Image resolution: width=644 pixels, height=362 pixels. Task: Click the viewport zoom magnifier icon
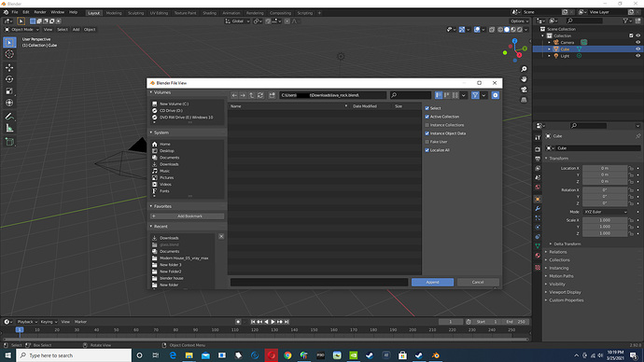pos(524,69)
